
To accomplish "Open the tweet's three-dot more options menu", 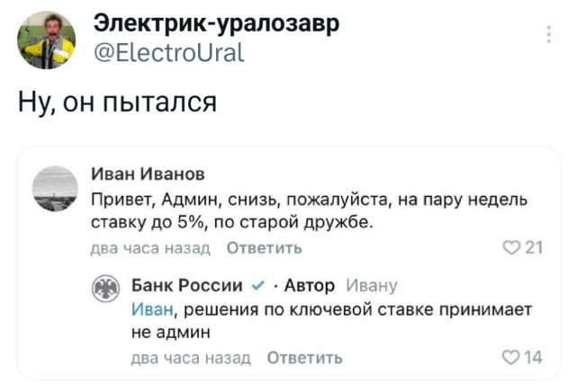I will pyautogui.click(x=549, y=35).
